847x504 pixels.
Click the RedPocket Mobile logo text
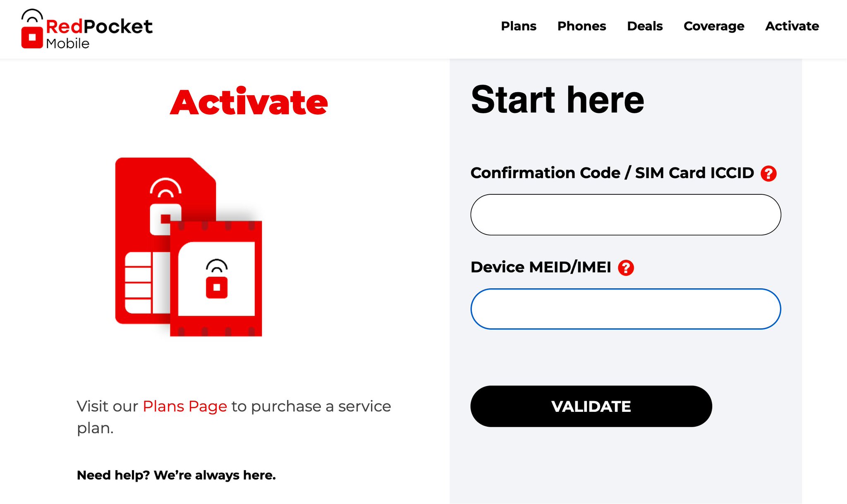tap(99, 33)
